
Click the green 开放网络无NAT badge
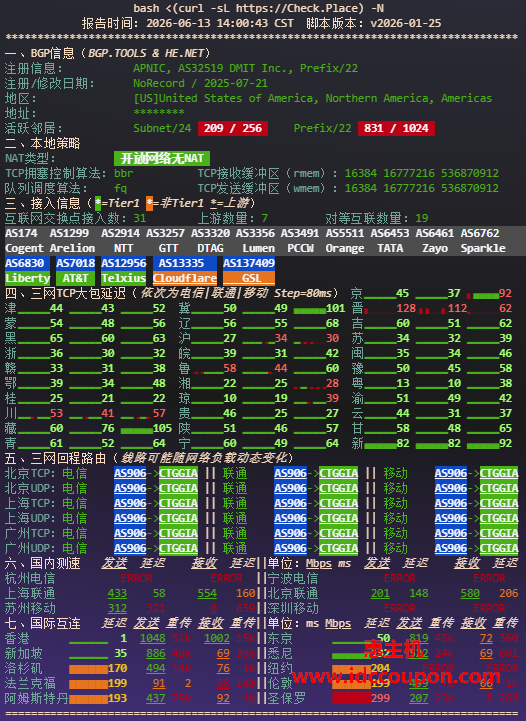pos(162,159)
